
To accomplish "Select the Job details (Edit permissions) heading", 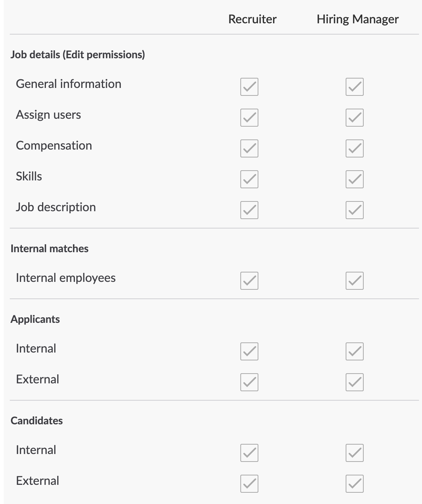I will click(x=77, y=55).
